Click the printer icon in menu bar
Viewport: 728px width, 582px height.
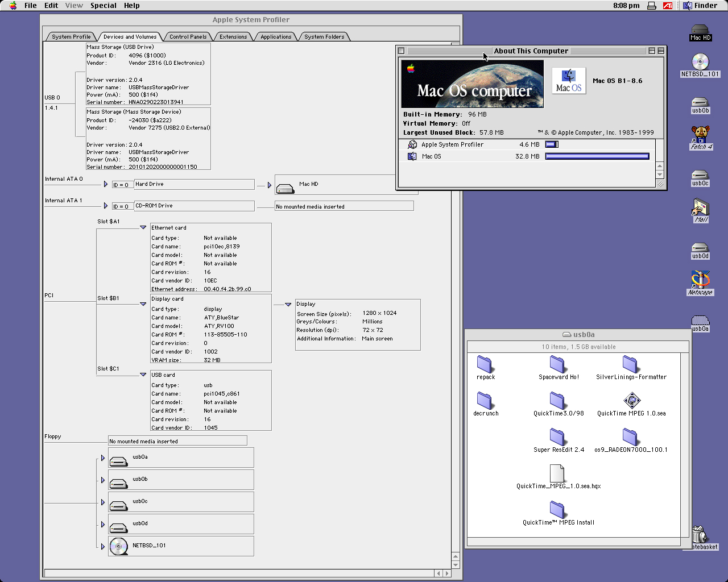pos(652,5)
